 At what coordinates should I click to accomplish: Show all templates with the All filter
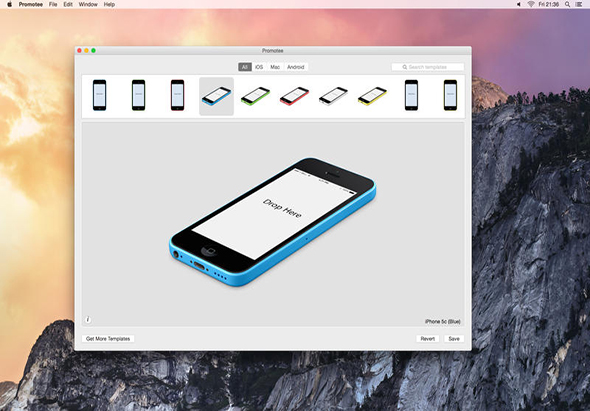coord(245,67)
